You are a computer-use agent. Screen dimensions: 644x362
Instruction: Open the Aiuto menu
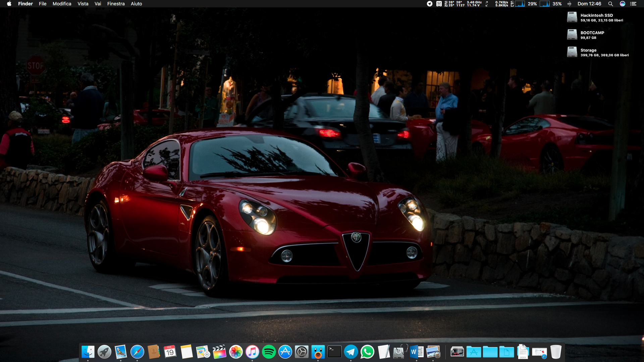coord(137,4)
